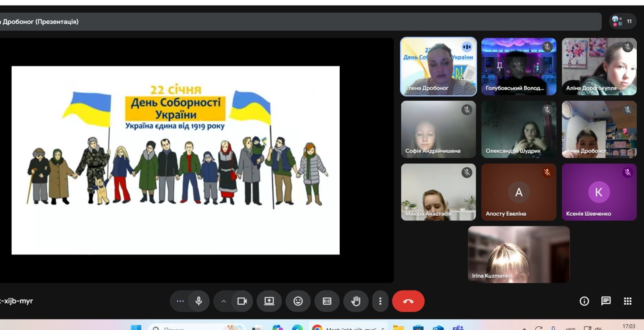This screenshot has height=330, width=644.
Task: Open audio settings three-dot menu
Action: click(180, 301)
